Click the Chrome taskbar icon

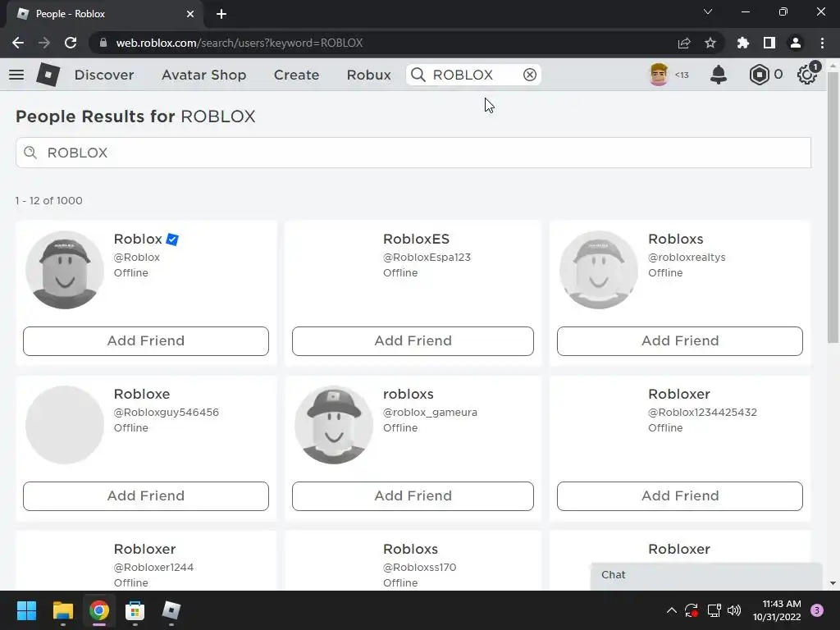tap(99, 610)
